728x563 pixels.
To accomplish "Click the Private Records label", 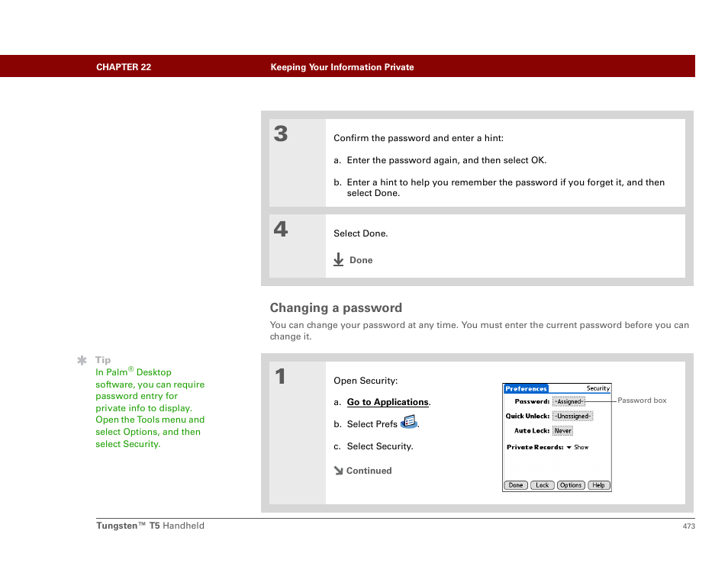I will 535,447.
